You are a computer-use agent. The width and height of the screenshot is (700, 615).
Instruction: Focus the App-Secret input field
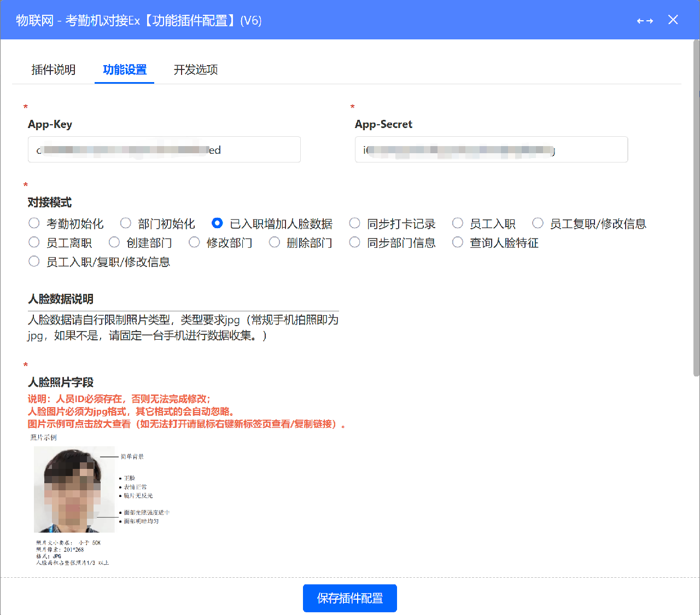click(491, 149)
